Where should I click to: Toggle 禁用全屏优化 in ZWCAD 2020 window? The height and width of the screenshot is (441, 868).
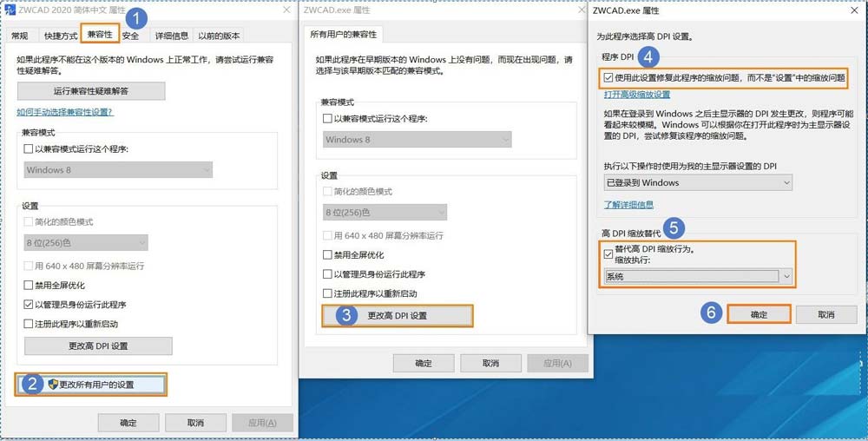click(x=29, y=286)
